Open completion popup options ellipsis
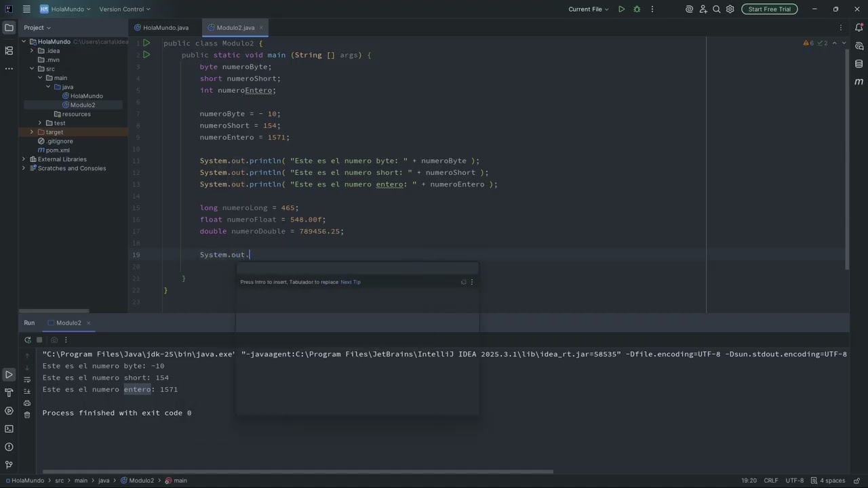 [x=472, y=282]
